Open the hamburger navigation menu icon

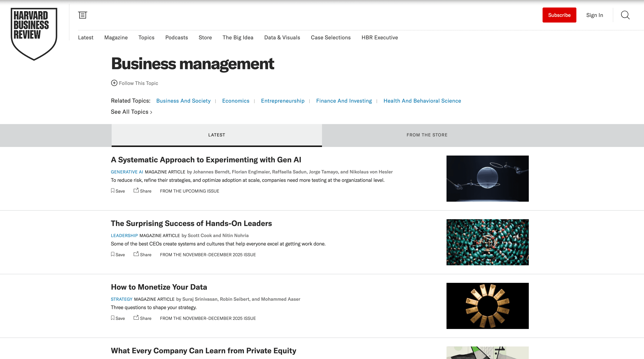[x=82, y=15]
